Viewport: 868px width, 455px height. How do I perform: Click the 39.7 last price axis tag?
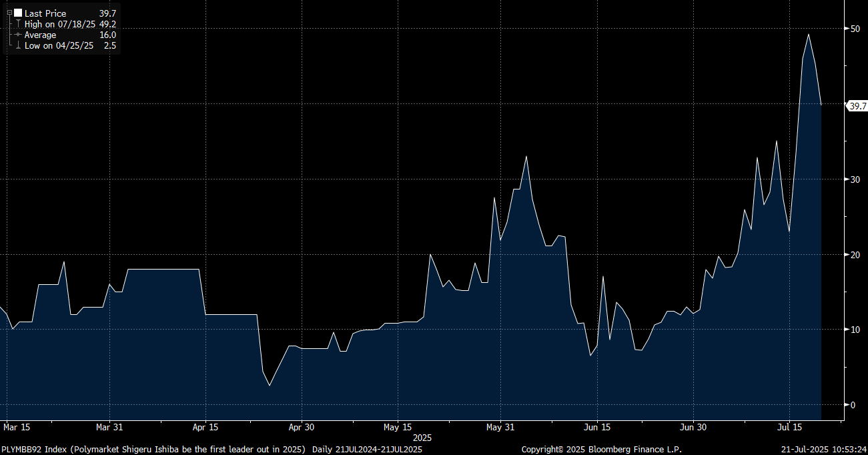click(x=857, y=106)
